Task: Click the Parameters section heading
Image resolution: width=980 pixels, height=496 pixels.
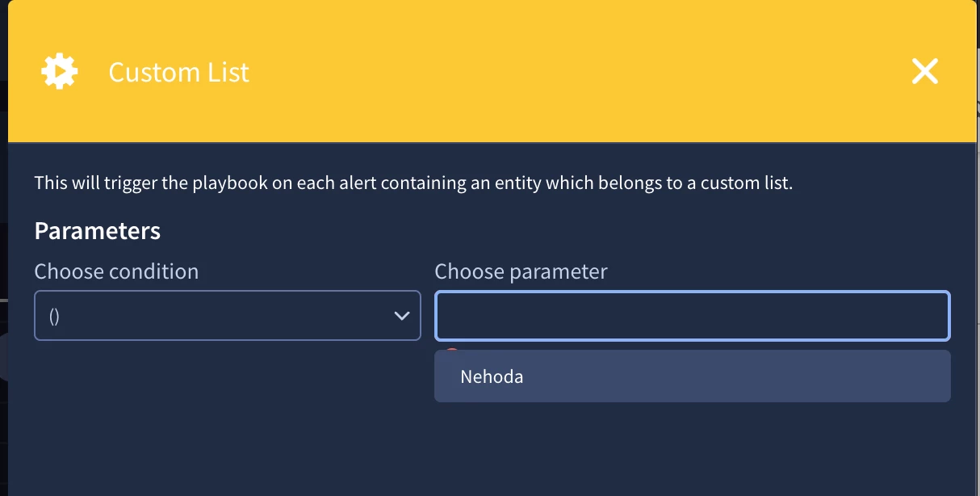Action: [98, 231]
